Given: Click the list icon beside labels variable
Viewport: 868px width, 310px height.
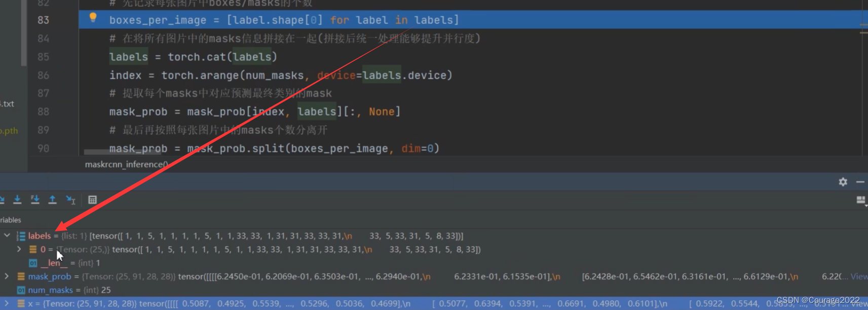Looking at the screenshot, I should (21, 236).
